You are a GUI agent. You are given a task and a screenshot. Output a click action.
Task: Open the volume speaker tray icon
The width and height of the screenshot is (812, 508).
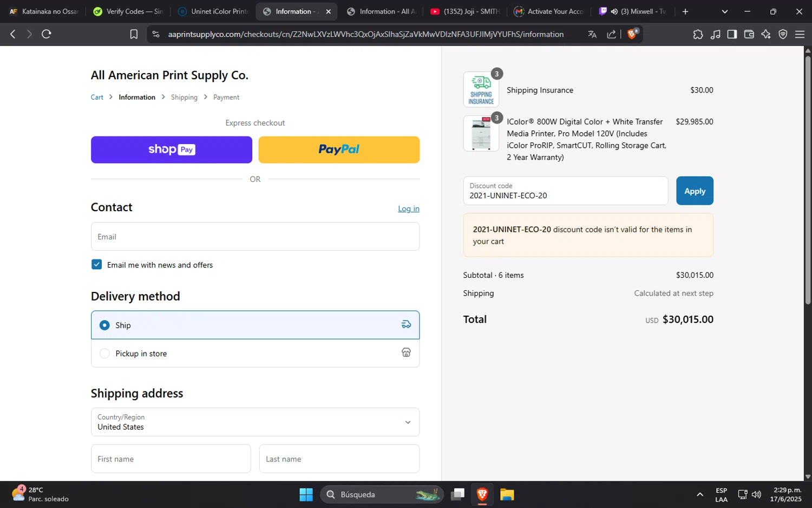coord(757,494)
